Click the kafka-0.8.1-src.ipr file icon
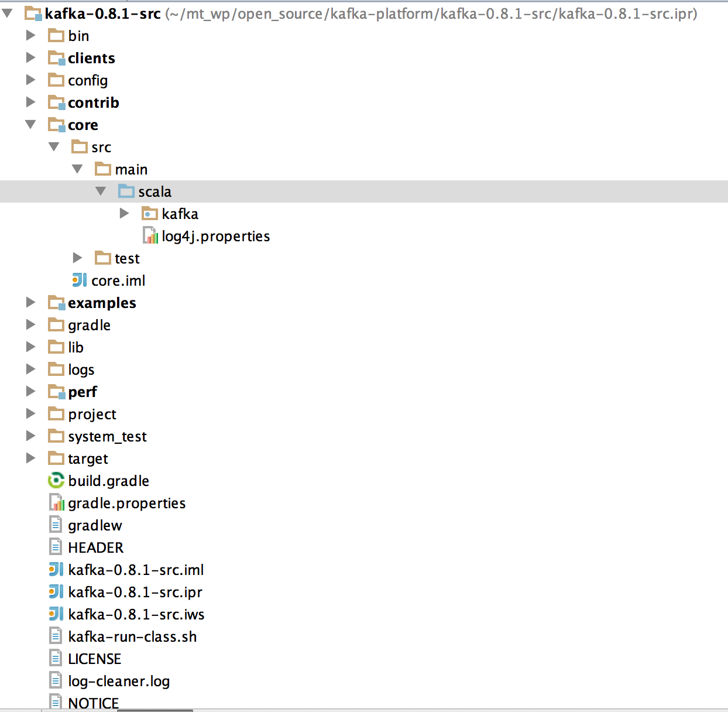728x712 pixels. 56,591
